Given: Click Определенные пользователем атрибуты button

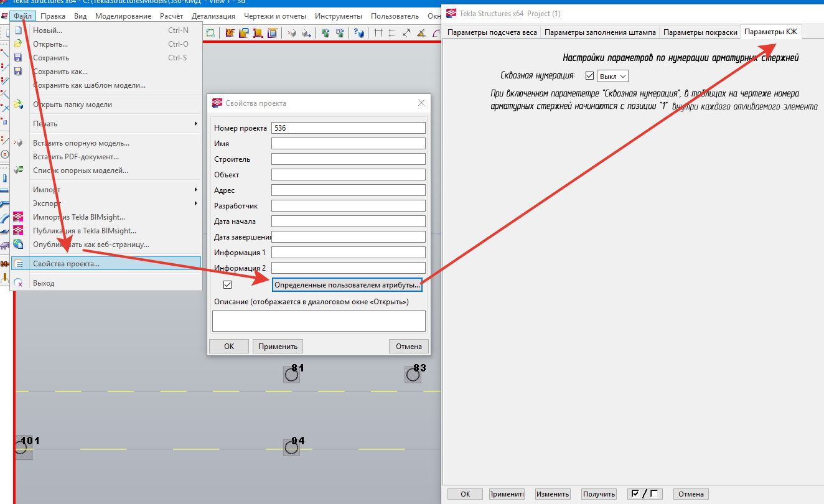Looking at the screenshot, I should (x=347, y=285).
